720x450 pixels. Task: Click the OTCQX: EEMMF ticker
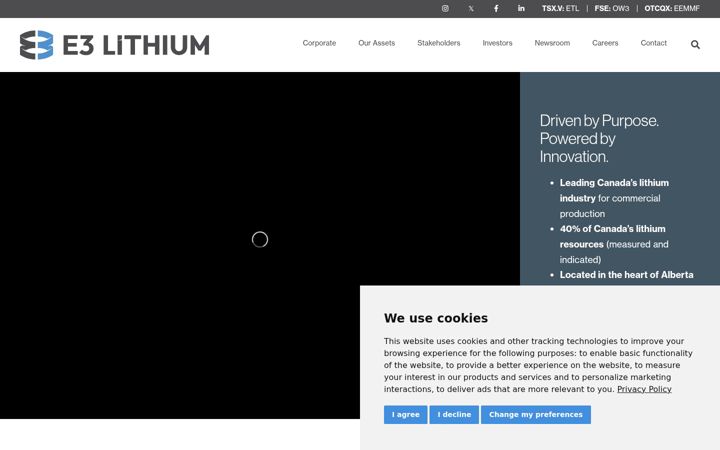coord(672,8)
